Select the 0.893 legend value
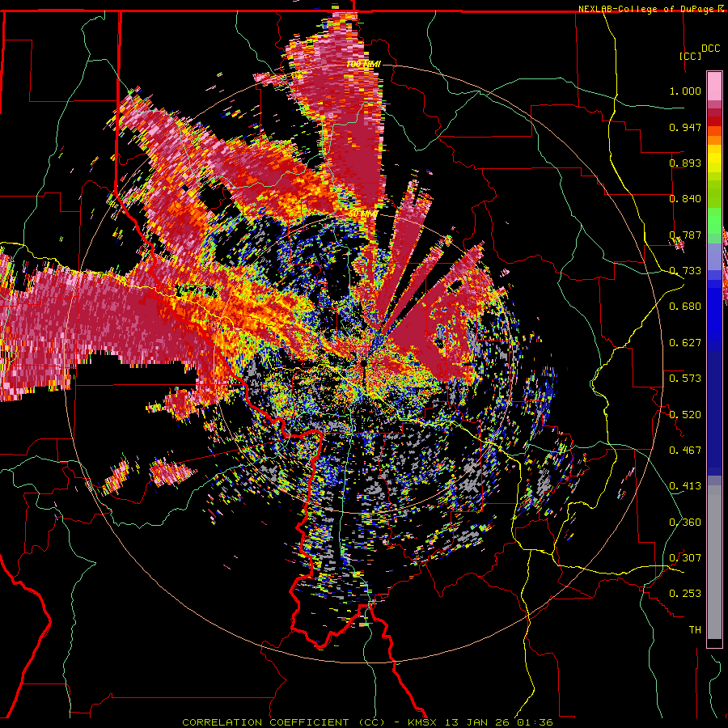Viewport: 728px width, 728px height. click(685, 163)
